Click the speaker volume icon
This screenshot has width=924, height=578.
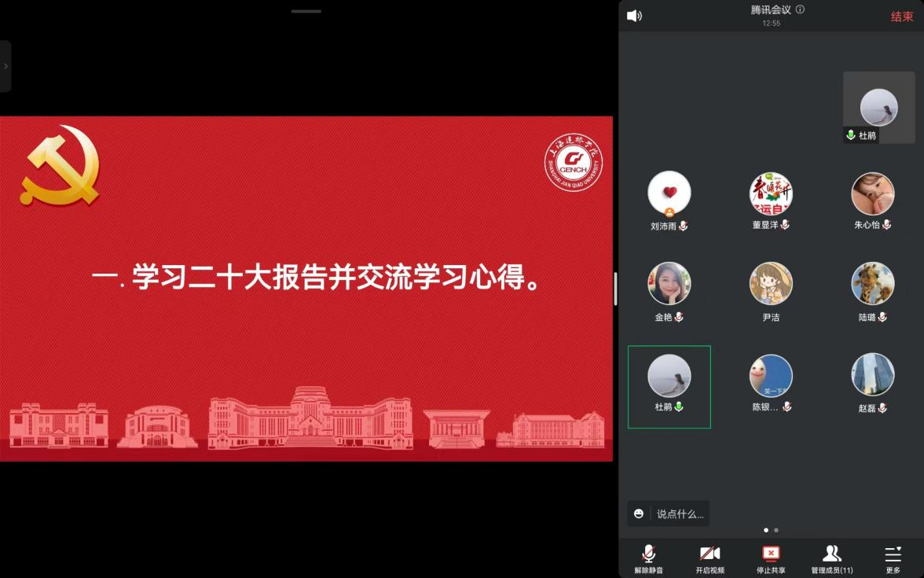(x=634, y=16)
